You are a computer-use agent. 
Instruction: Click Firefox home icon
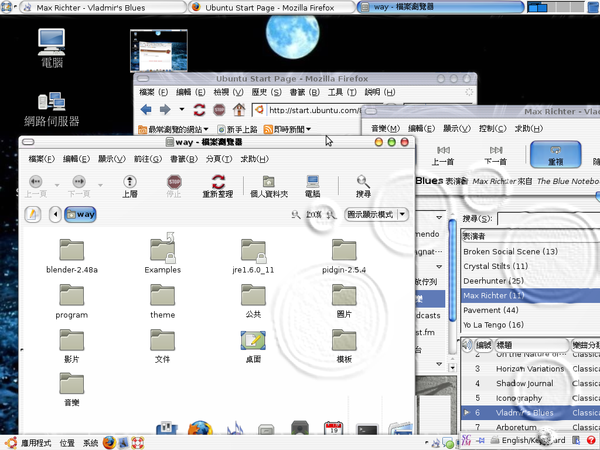pos(239,110)
